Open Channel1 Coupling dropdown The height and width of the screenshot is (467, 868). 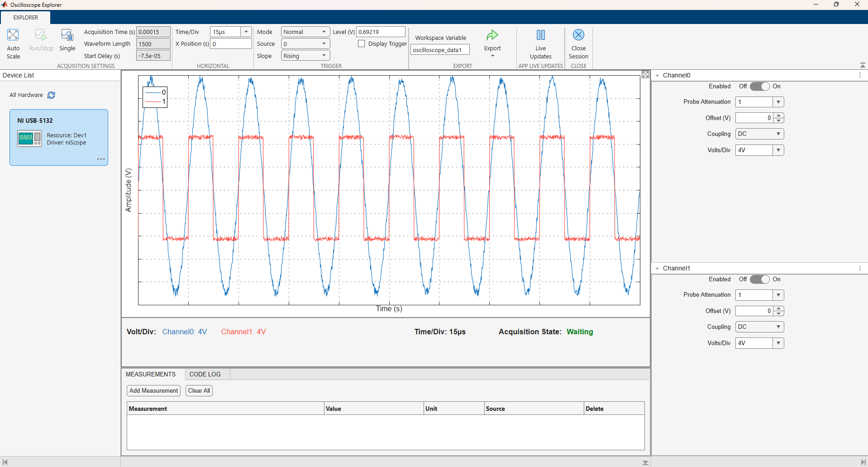coord(759,327)
